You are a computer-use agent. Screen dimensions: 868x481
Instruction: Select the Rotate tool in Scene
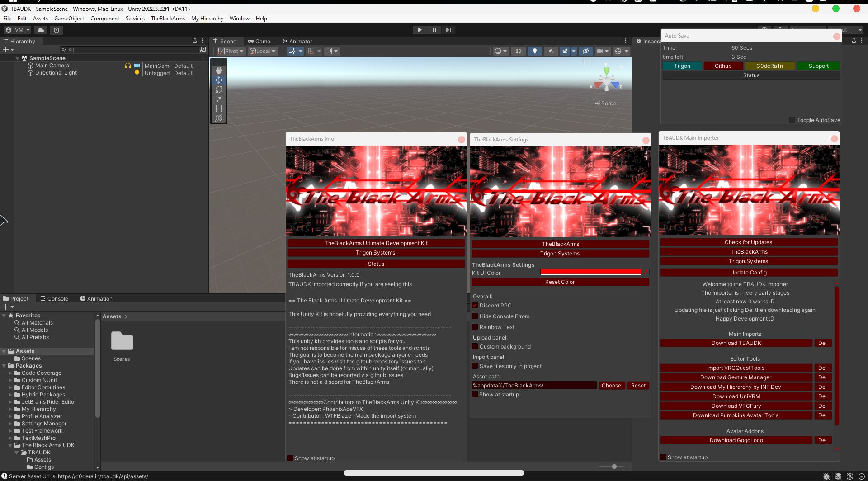point(219,90)
